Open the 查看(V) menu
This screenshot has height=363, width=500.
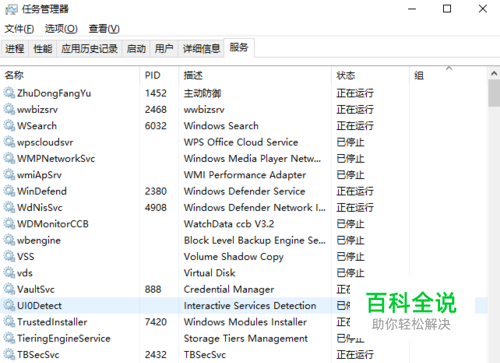coord(104,29)
